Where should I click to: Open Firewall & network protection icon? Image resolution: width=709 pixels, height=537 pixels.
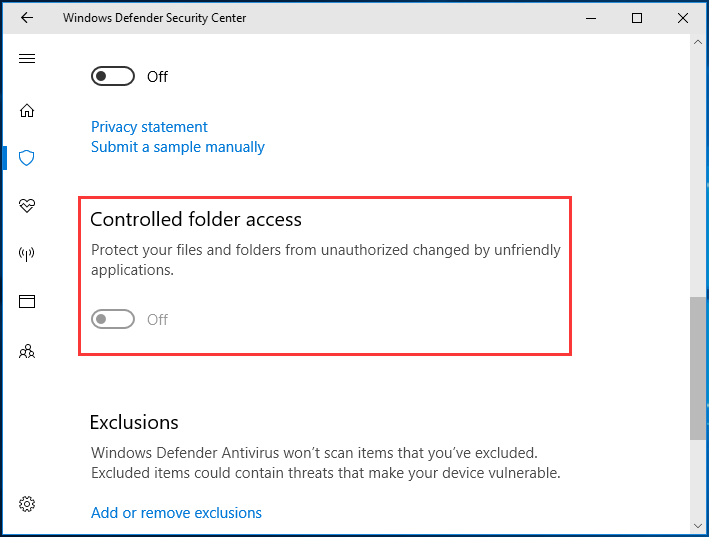click(27, 254)
